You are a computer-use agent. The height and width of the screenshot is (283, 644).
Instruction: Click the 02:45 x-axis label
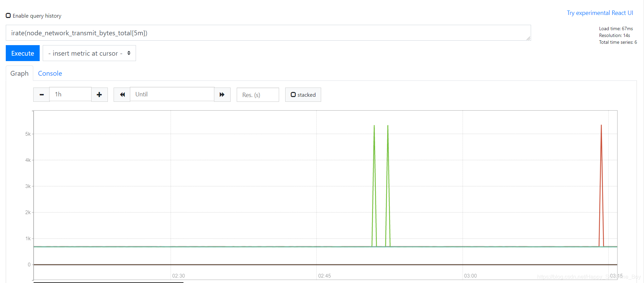(x=325, y=276)
